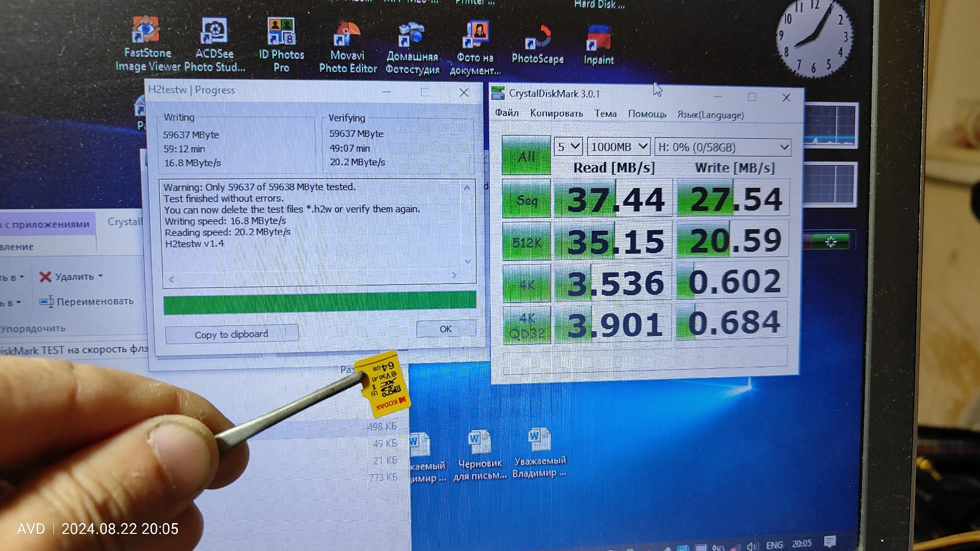
Task: Expand the 1000MB test size dropdown
Action: coord(619,146)
